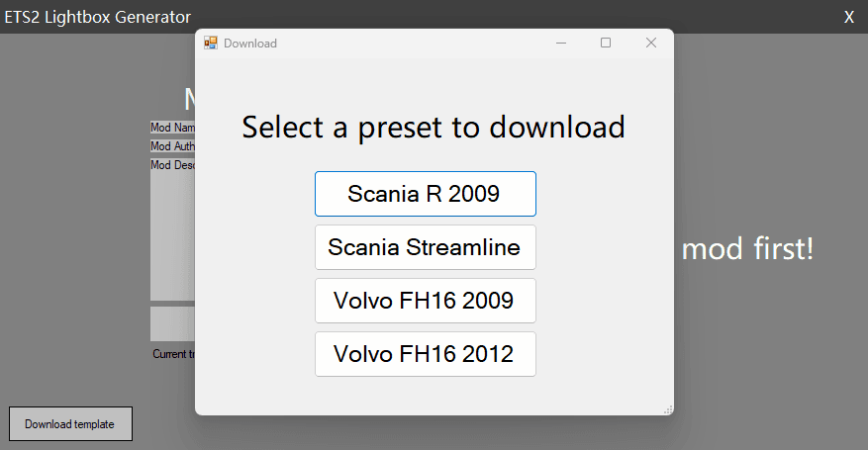868x450 pixels.
Task: Close the Download preset dialog
Action: click(651, 44)
